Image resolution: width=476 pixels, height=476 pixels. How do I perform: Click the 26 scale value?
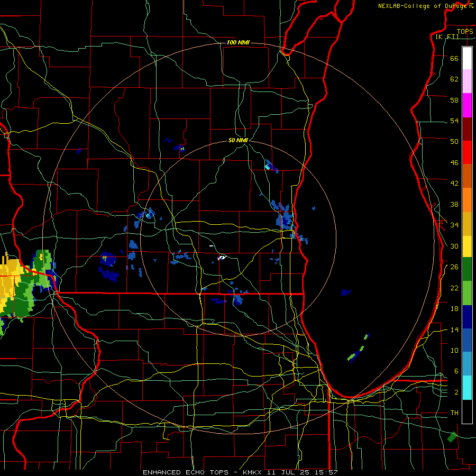[454, 267]
